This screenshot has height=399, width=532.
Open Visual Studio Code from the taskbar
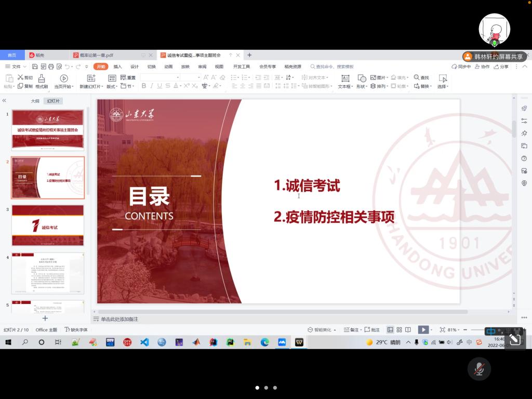click(144, 342)
